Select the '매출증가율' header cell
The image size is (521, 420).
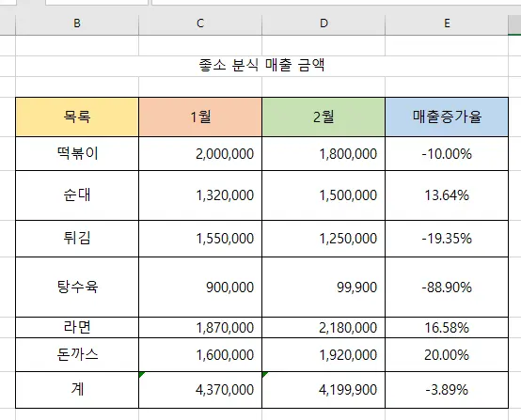(x=447, y=117)
